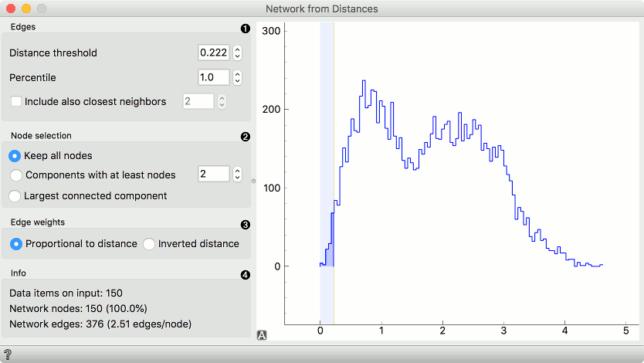
Task: Click the panel splitter handle dot
Action: click(253, 181)
